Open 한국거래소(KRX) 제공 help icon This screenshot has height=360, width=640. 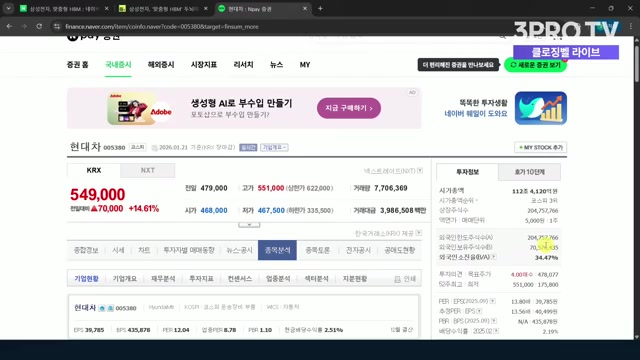tap(419, 233)
